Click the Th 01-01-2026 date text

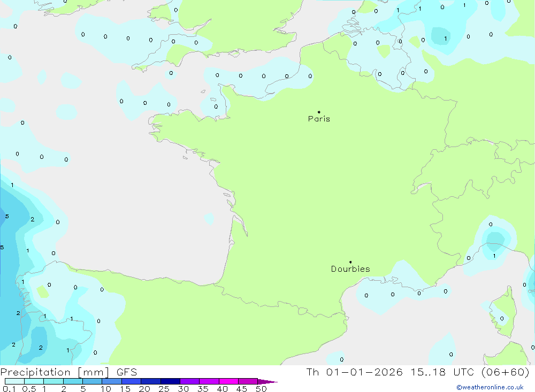click(x=354, y=372)
